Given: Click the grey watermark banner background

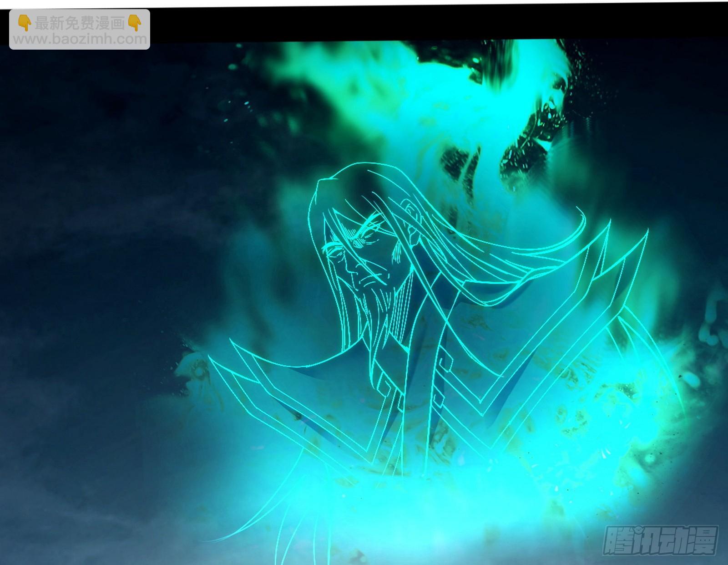Looking at the screenshot, I should pos(80,29).
